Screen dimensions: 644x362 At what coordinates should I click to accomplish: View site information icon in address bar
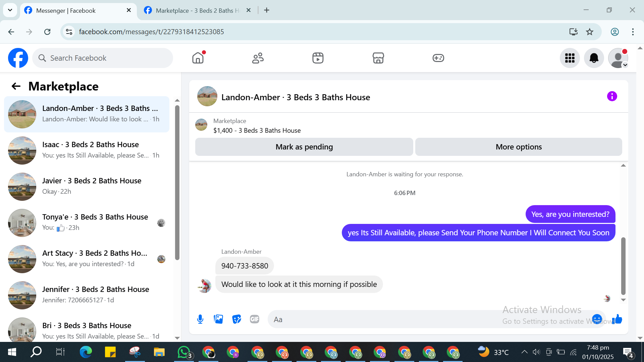(x=69, y=32)
